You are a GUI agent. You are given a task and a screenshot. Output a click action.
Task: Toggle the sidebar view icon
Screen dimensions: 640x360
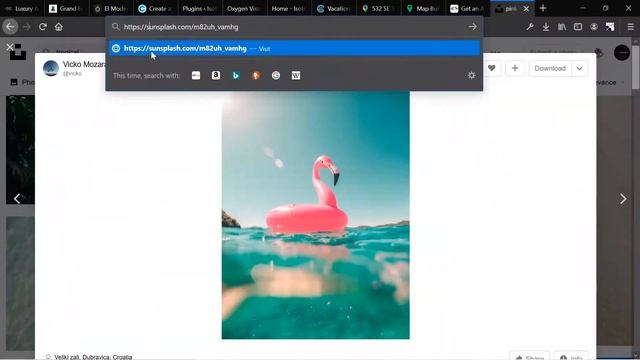(578, 27)
